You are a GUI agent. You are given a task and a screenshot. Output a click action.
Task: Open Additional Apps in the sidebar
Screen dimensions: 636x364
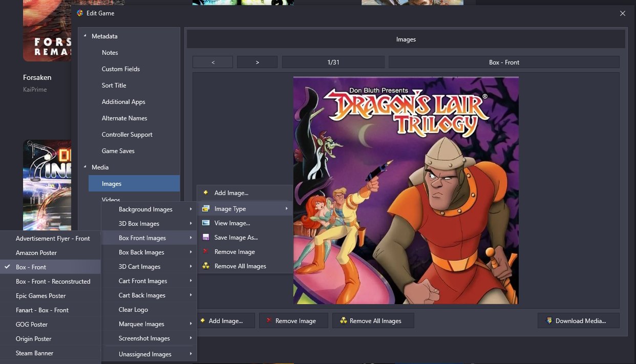pyautogui.click(x=123, y=102)
